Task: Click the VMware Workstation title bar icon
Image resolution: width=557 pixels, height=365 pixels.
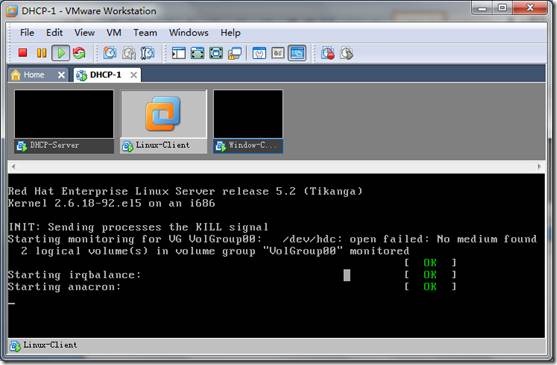Action: (12, 11)
